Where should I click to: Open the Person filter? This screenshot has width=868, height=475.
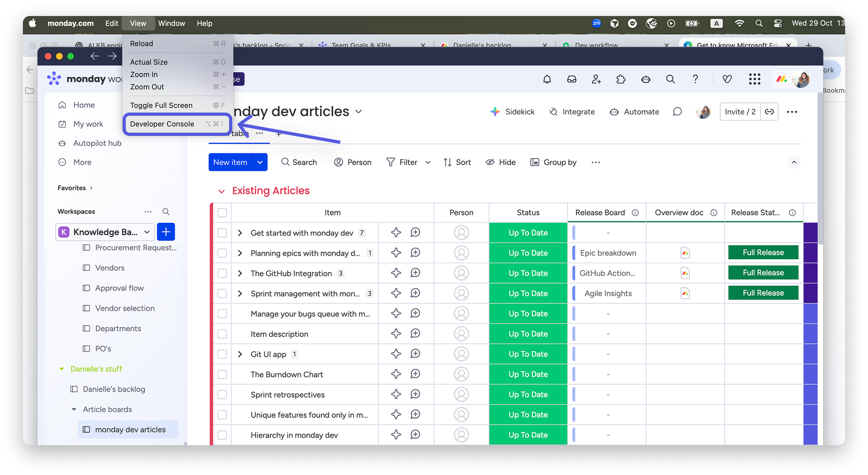tap(353, 162)
